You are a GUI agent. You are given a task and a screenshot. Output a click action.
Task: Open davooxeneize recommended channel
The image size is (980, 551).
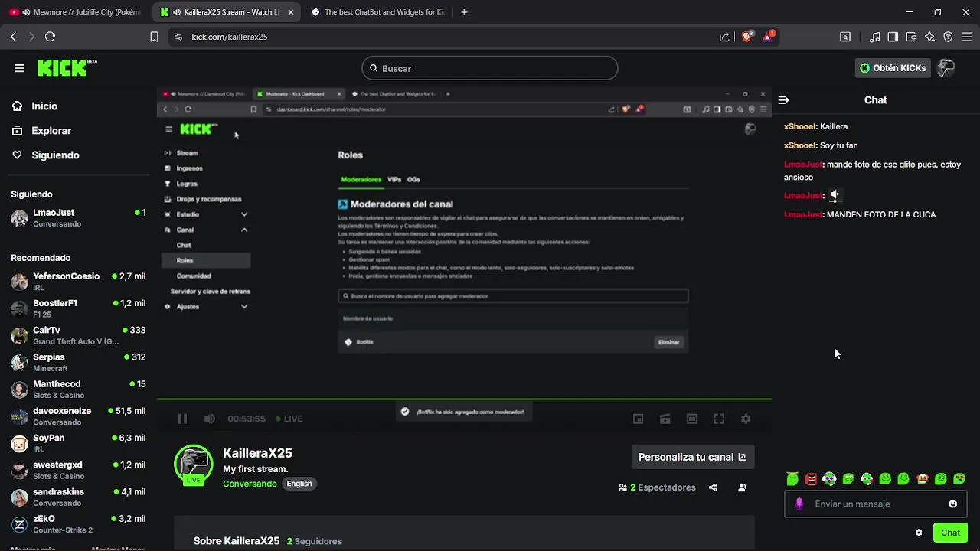pos(78,416)
